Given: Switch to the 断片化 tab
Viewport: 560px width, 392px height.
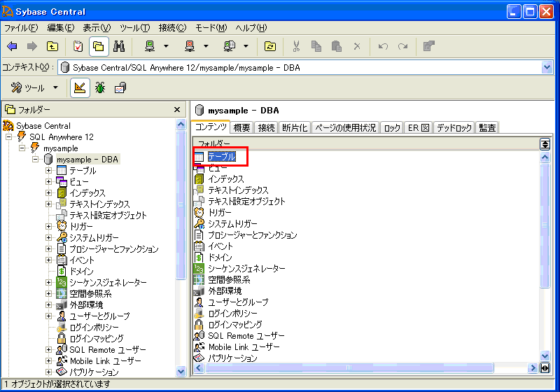Looking at the screenshot, I should click(294, 127).
